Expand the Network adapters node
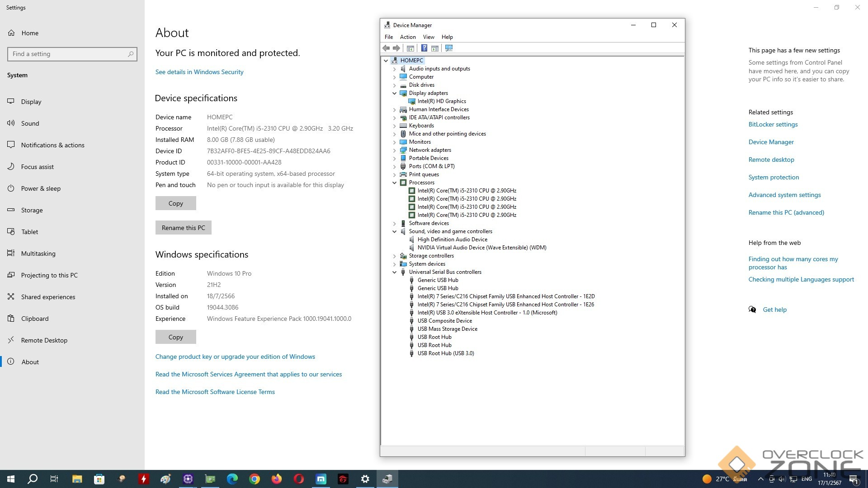Image resolution: width=868 pixels, height=488 pixels. click(x=394, y=150)
